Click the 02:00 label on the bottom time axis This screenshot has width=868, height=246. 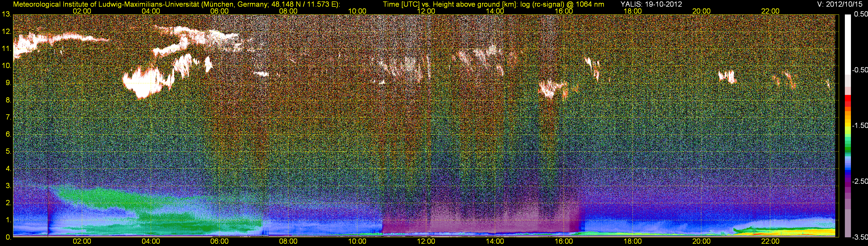(82, 241)
